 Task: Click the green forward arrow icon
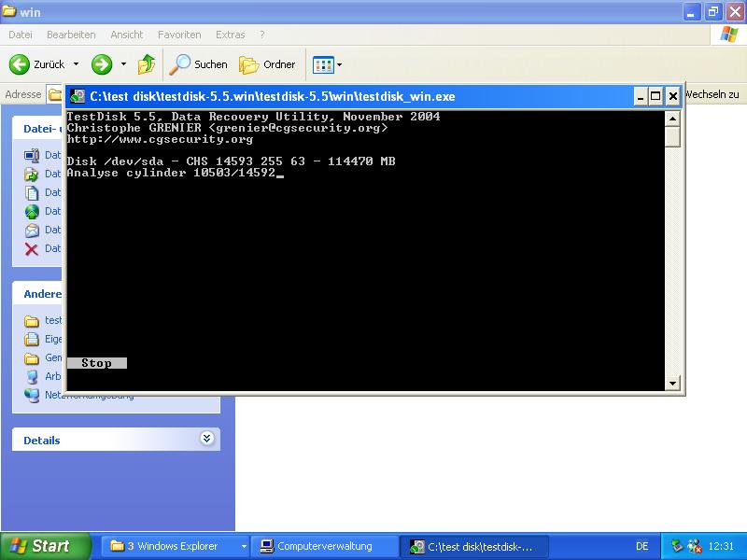point(102,64)
